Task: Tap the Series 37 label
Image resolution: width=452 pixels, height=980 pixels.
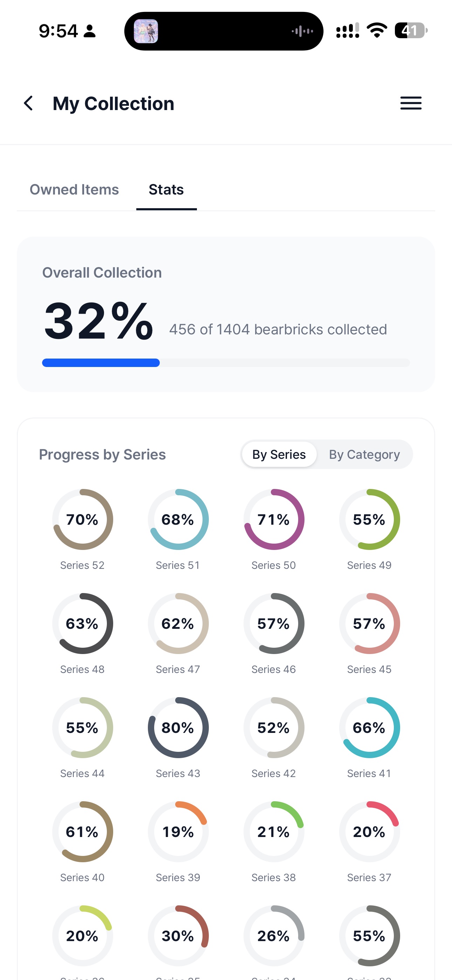Action: click(x=369, y=877)
